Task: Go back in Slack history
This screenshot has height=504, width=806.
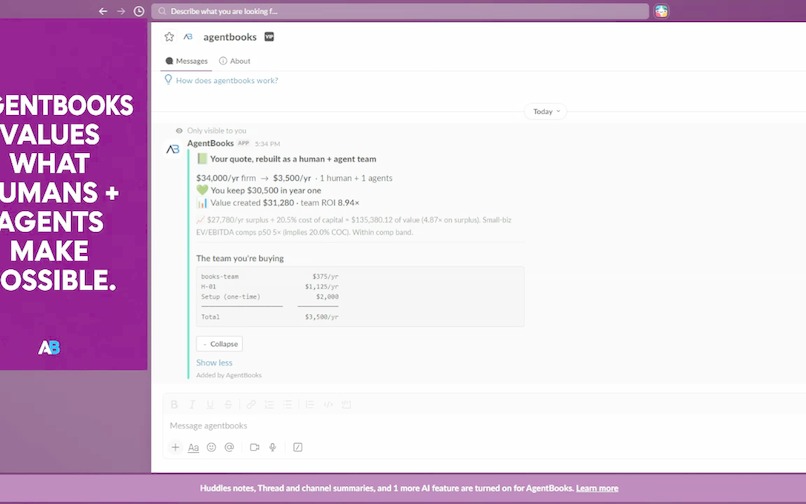Action: point(103,11)
